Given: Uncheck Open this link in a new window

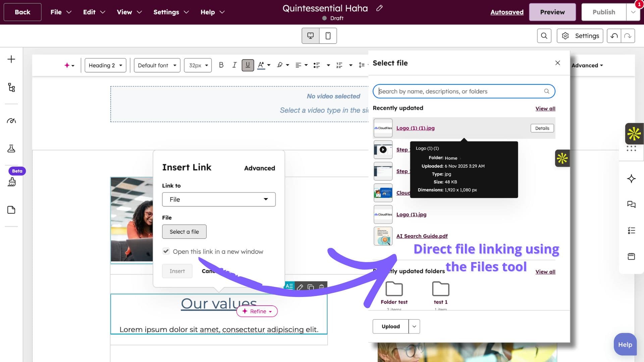Looking at the screenshot, I should (166, 251).
